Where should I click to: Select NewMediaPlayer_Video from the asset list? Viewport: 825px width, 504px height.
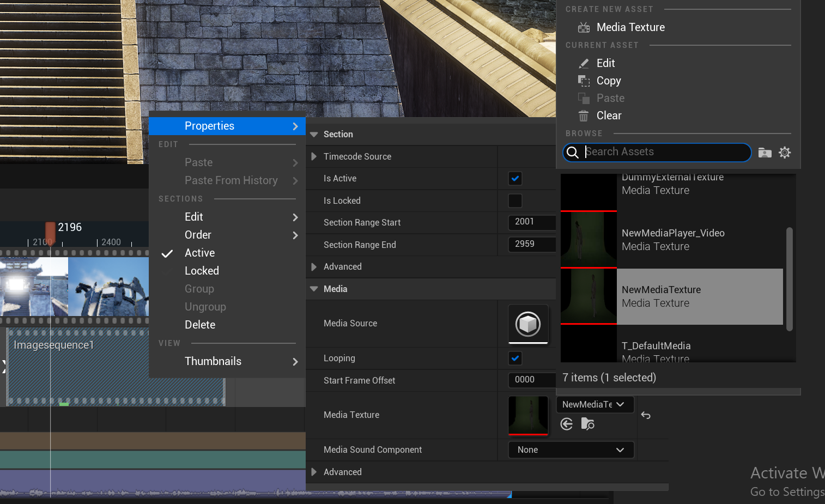coord(672,240)
